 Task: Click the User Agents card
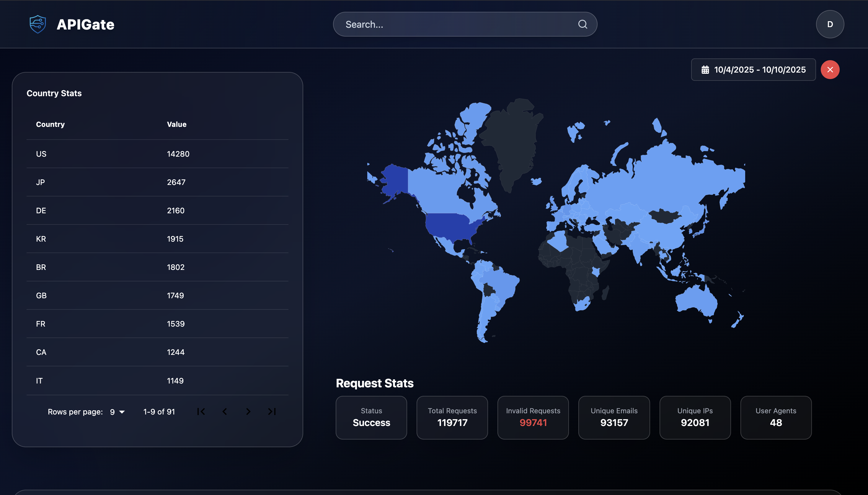coord(776,417)
